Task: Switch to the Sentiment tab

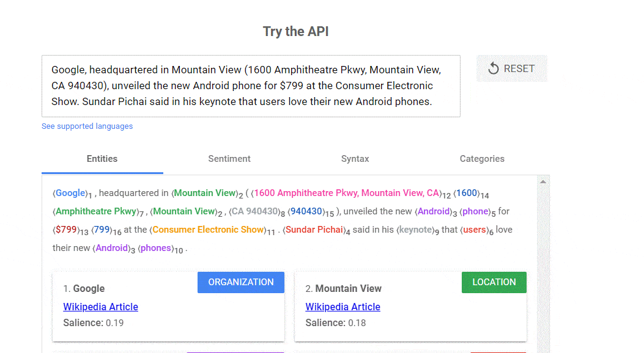Action: 229,159
